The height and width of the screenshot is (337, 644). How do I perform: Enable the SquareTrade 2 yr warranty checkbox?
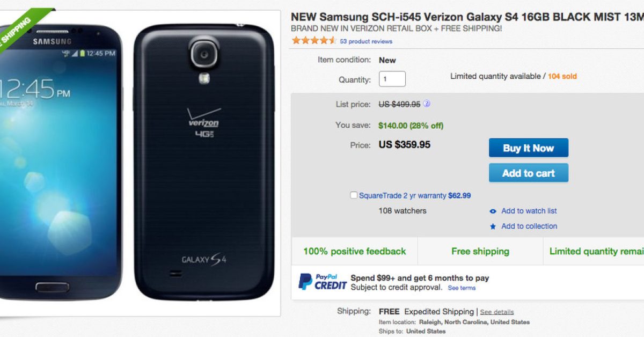coord(354,195)
